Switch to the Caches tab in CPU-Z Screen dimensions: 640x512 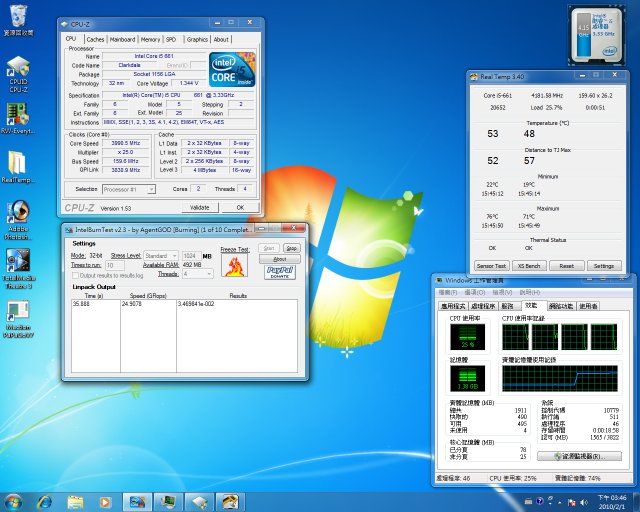click(95, 40)
